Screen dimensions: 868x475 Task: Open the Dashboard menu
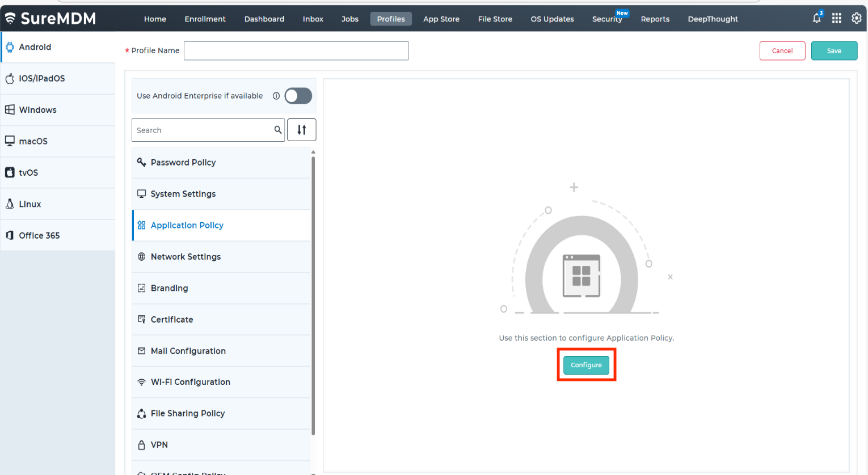click(x=264, y=19)
